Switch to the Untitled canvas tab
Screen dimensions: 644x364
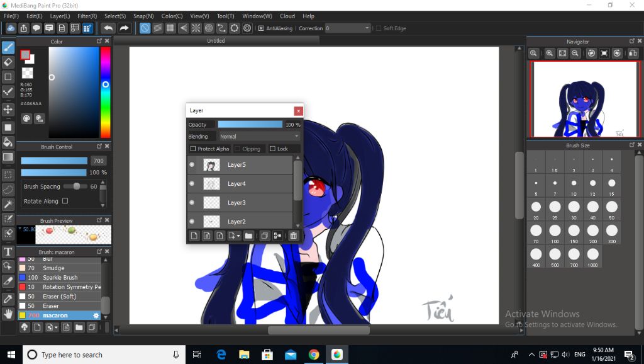coord(216,41)
